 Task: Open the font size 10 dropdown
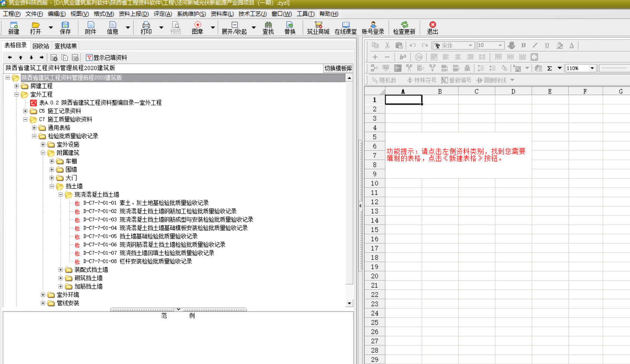pos(500,46)
